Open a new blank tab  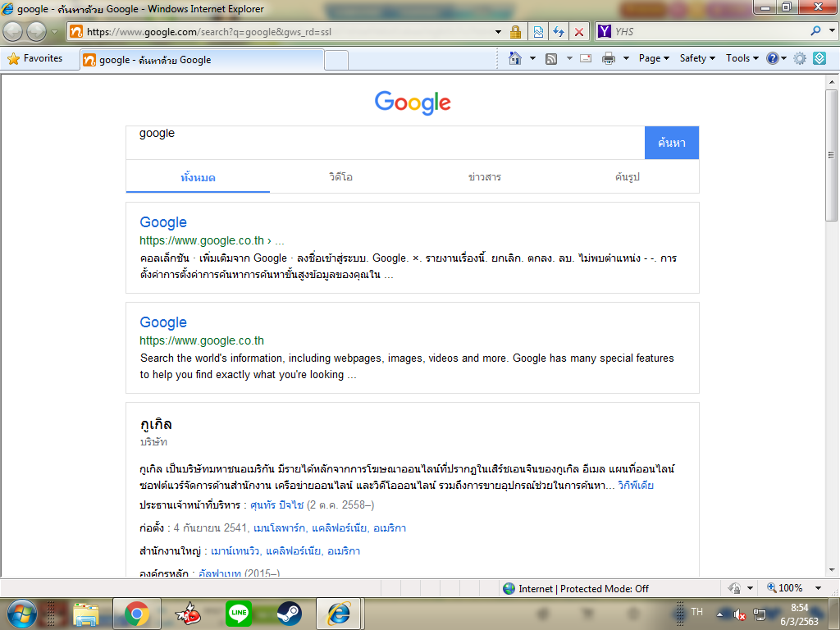(x=336, y=60)
